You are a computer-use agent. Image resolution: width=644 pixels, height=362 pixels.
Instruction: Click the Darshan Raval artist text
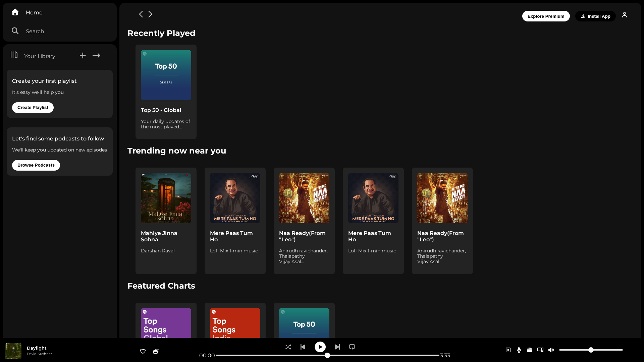click(x=158, y=251)
